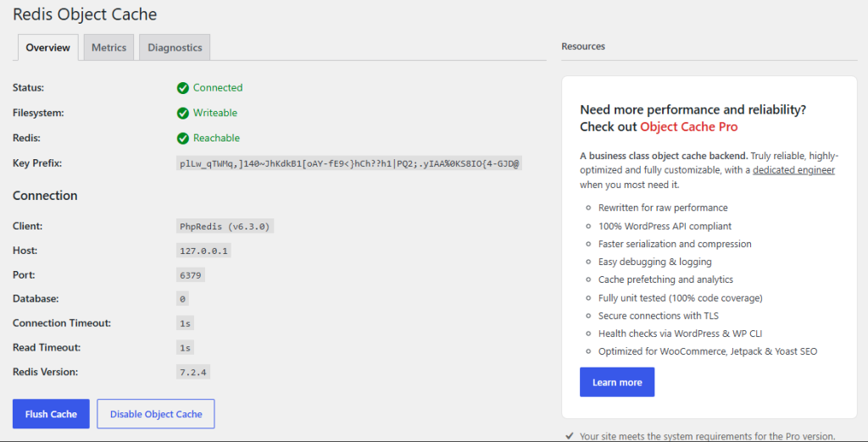Click the Resources sidebar heading
Screen dimensions: 868x442
tap(583, 47)
